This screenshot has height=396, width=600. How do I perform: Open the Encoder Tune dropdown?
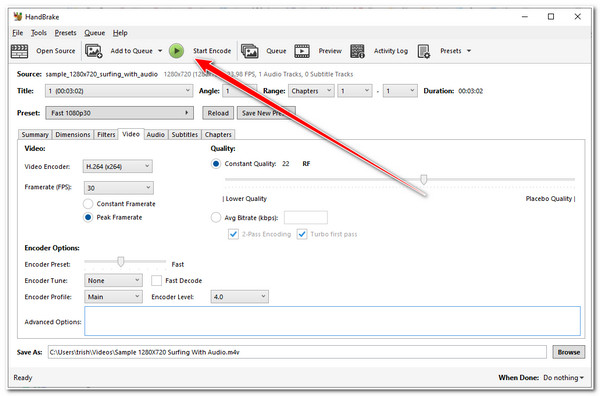pyautogui.click(x=113, y=280)
